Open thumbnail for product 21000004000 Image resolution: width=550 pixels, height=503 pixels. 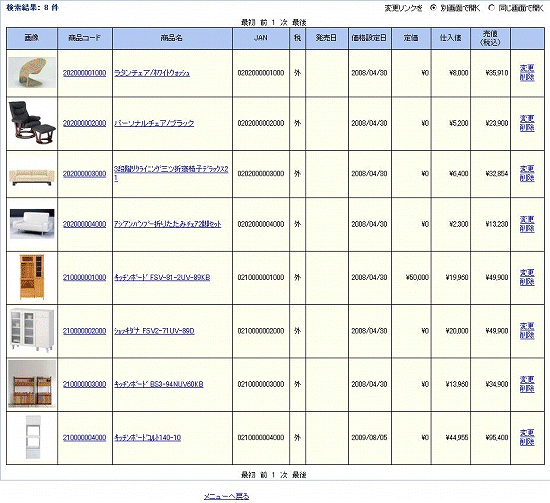click(33, 437)
